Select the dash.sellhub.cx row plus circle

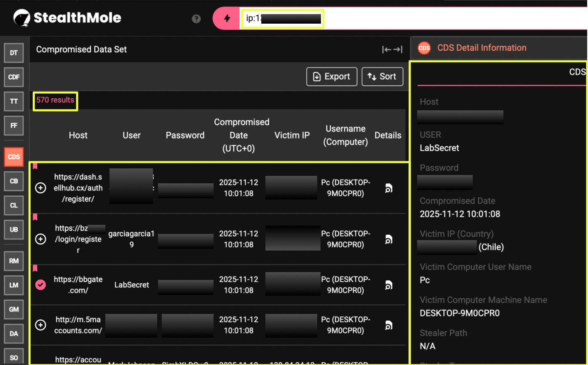[41, 188]
